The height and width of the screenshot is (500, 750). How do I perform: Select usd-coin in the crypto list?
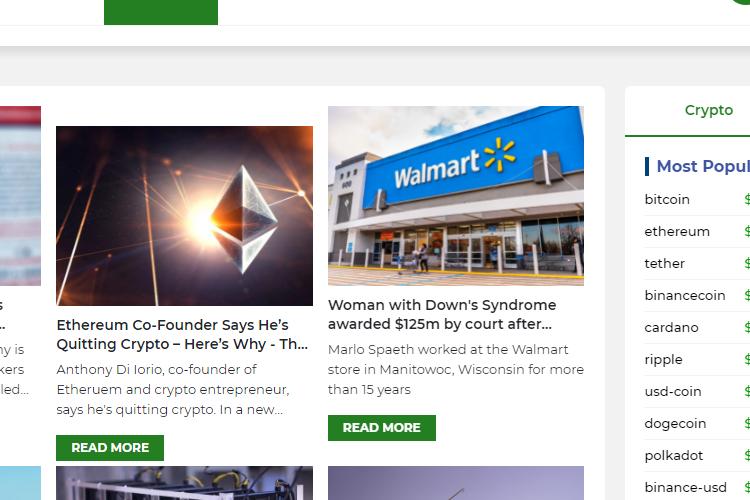(673, 391)
